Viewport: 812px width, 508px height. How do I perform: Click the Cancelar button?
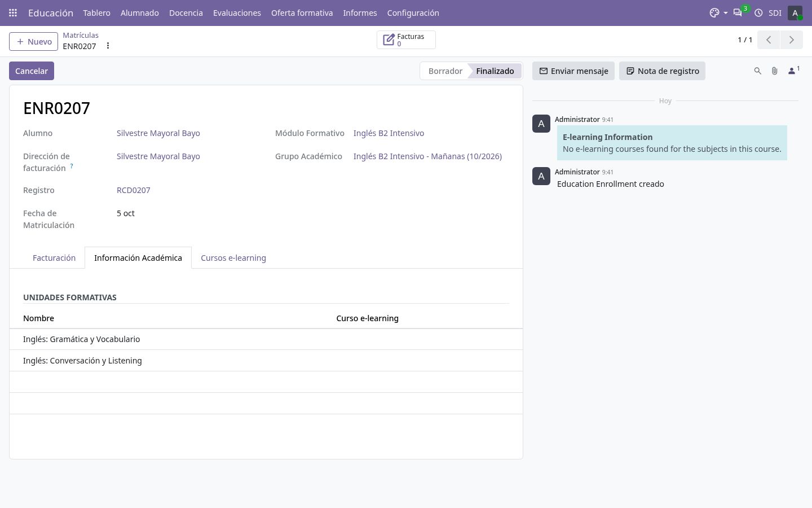tap(32, 71)
